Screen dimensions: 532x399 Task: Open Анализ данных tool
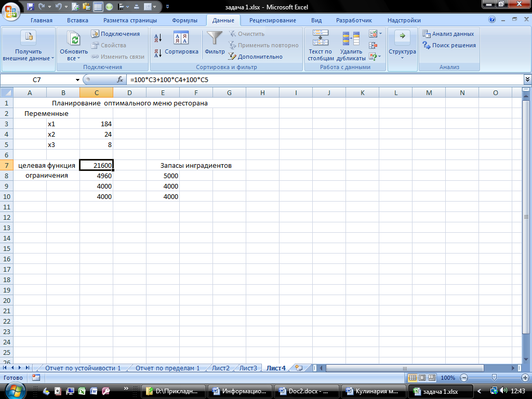pos(448,34)
